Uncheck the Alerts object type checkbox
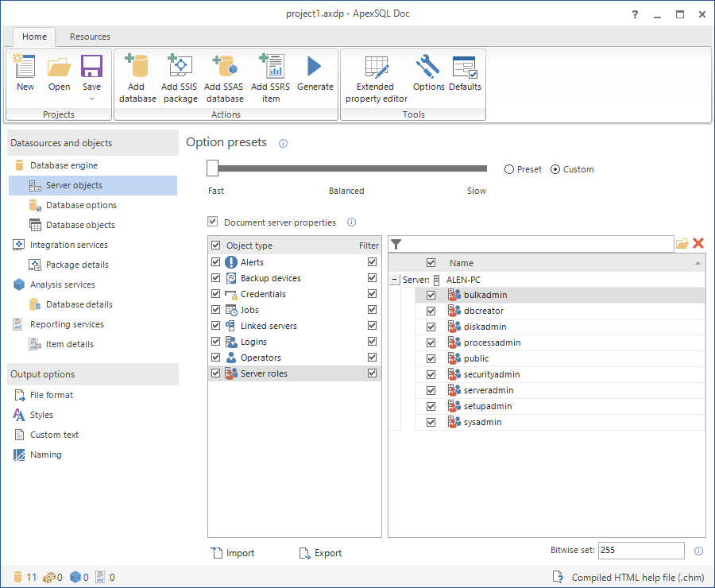Viewport: 715px width, 588px height. tap(215, 262)
